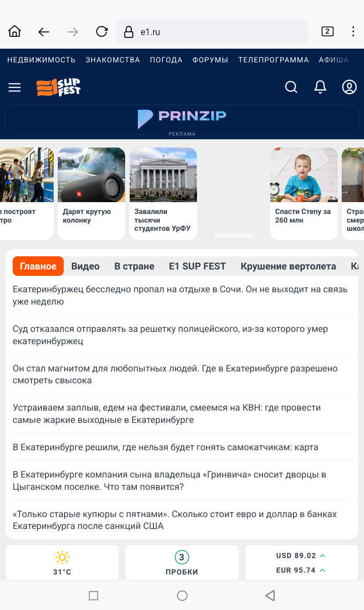Tap the E1 SUP FEST logo
This screenshot has width=364, height=610.
tap(58, 87)
